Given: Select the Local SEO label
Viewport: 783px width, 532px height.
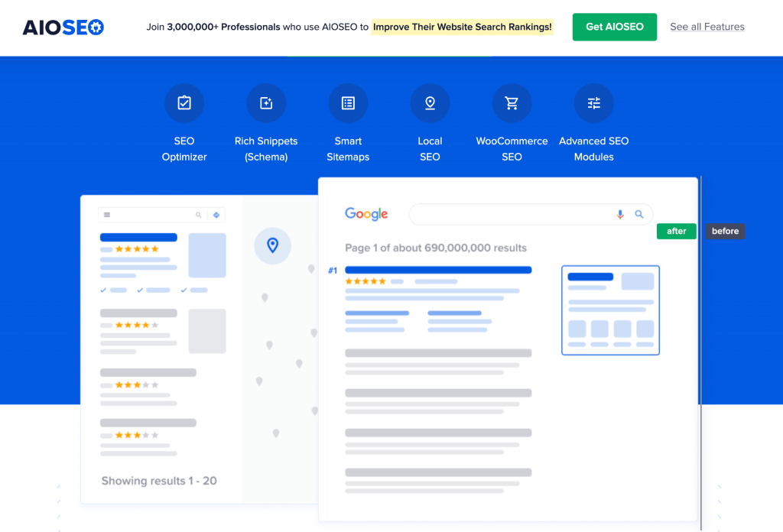Looking at the screenshot, I should pyautogui.click(x=430, y=149).
